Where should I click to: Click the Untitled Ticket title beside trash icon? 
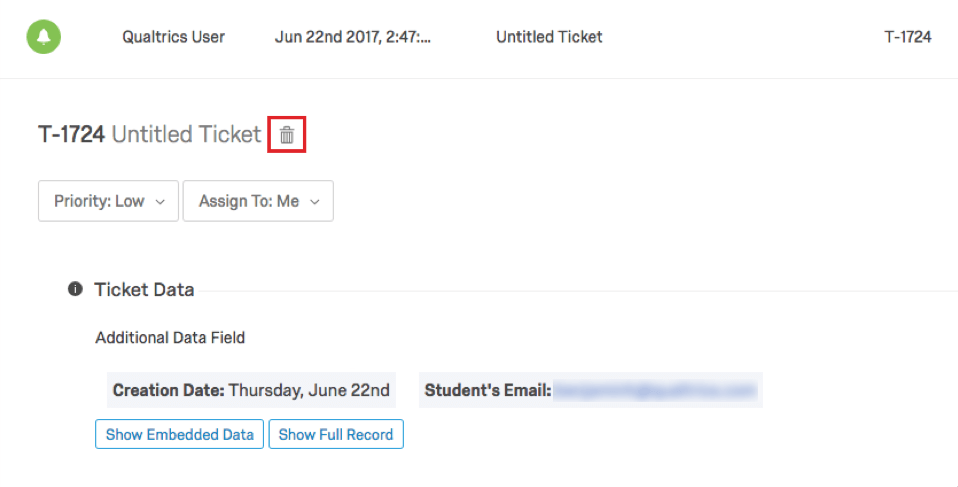[186, 135]
